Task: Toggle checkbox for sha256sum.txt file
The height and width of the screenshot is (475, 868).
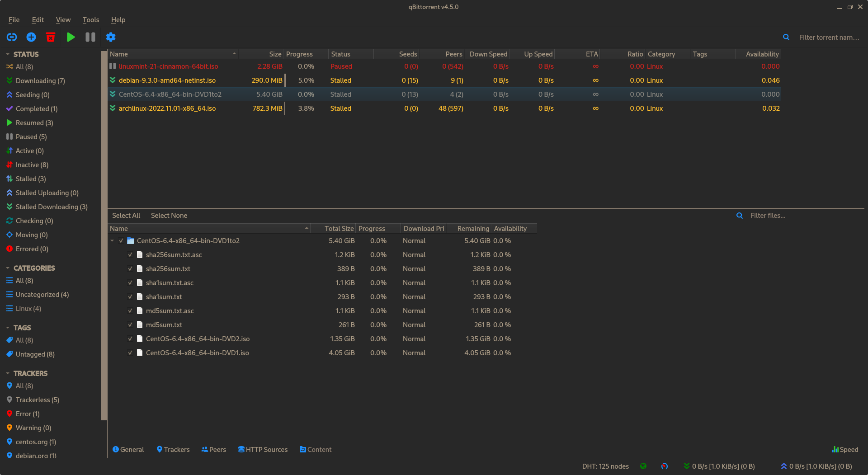Action: (x=130, y=268)
